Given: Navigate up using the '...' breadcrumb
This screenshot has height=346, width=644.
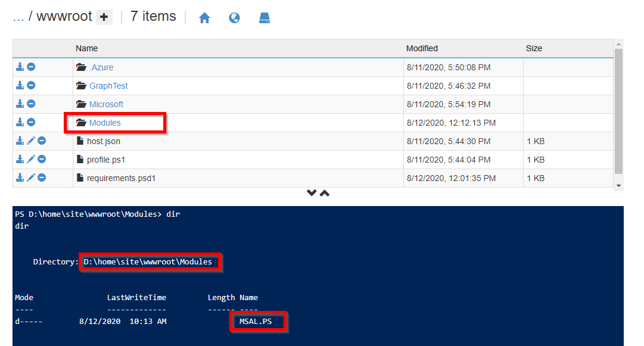Looking at the screenshot, I should (x=18, y=17).
